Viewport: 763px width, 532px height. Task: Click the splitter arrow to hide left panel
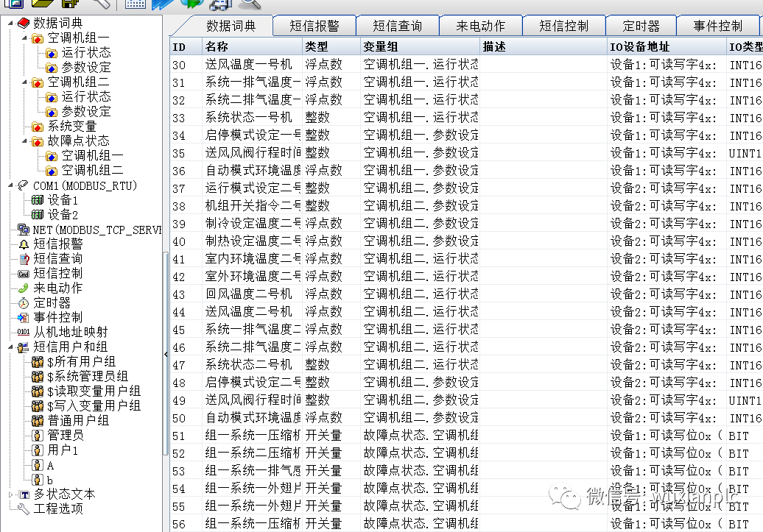(166, 354)
